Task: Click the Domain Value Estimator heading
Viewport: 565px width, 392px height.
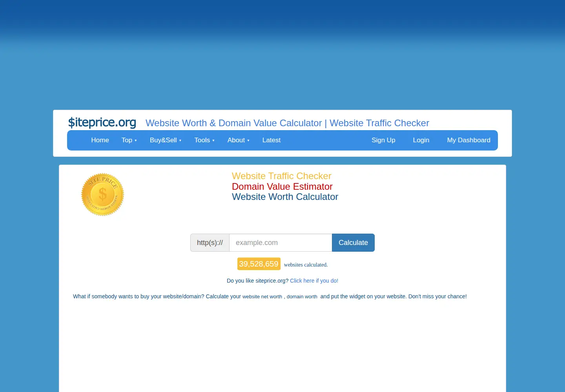Action: click(x=282, y=187)
